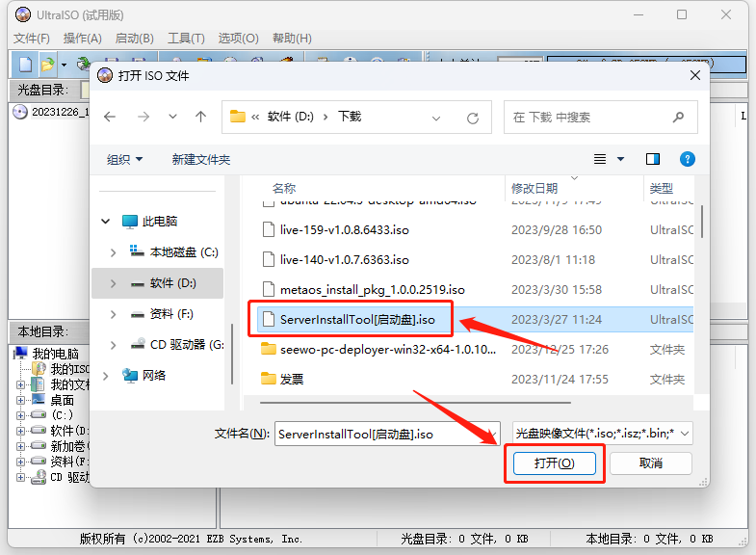Click the 取消 button
Screen dimensions: 756x555
coord(650,463)
